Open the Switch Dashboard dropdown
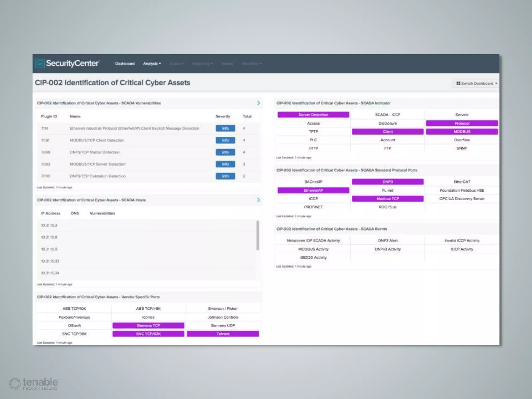The height and width of the screenshot is (399, 532). [477, 83]
